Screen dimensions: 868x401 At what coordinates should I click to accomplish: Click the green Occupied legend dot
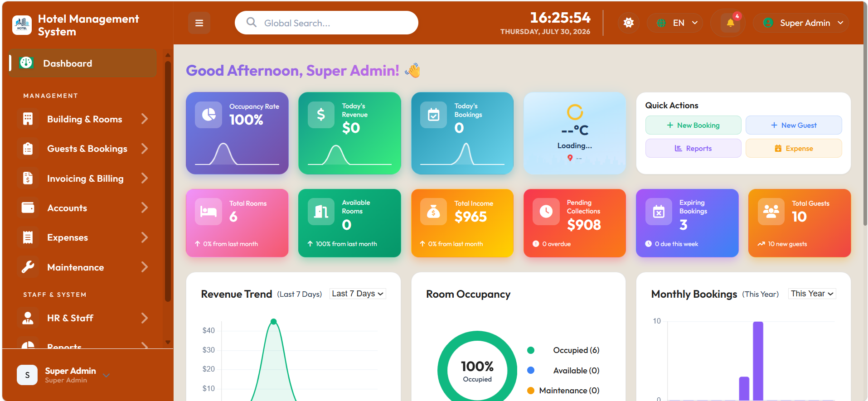pos(531,350)
